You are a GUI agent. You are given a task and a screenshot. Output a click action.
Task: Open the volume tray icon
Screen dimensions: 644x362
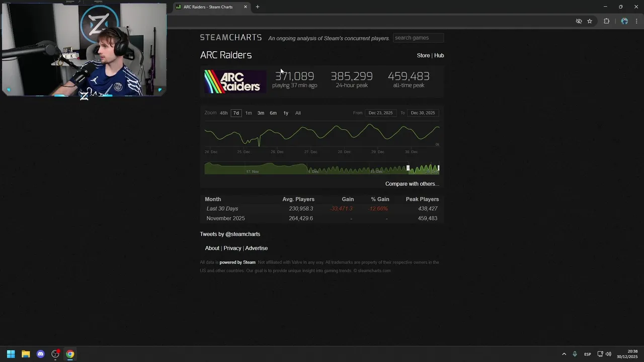pyautogui.click(x=608, y=354)
